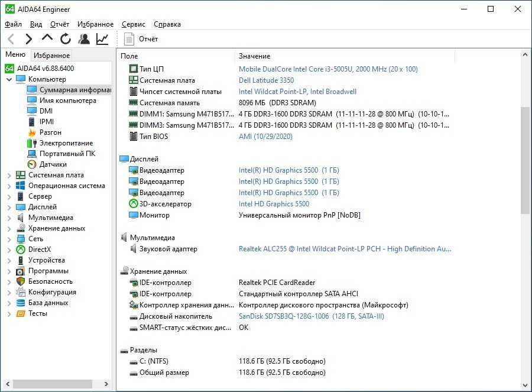Click the Программы icon in the tree
The height and width of the screenshot is (392, 532).
(x=21, y=271)
